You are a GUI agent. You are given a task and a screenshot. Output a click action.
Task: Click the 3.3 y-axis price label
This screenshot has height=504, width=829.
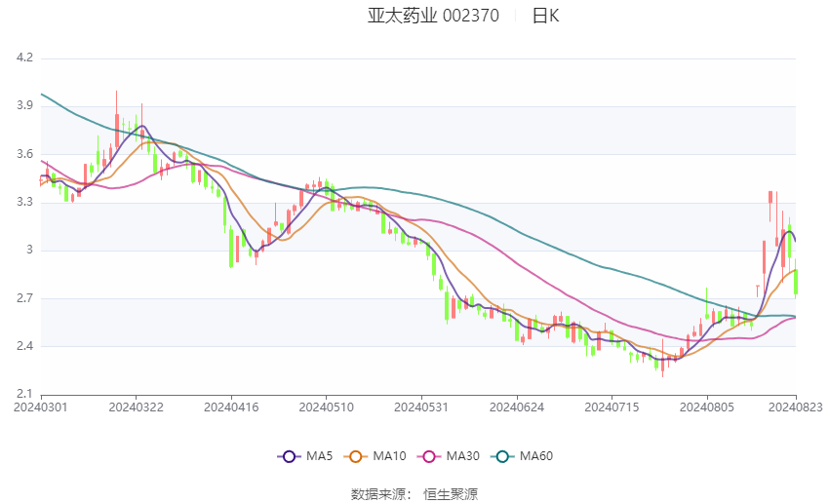(24, 203)
